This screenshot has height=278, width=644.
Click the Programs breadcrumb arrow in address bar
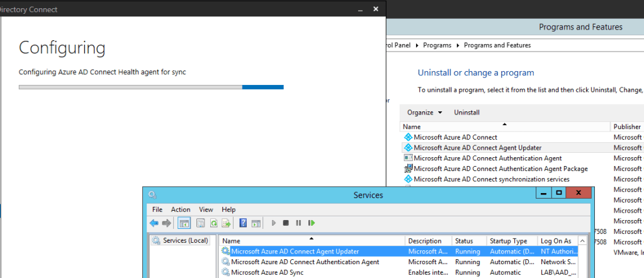click(x=459, y=45)
